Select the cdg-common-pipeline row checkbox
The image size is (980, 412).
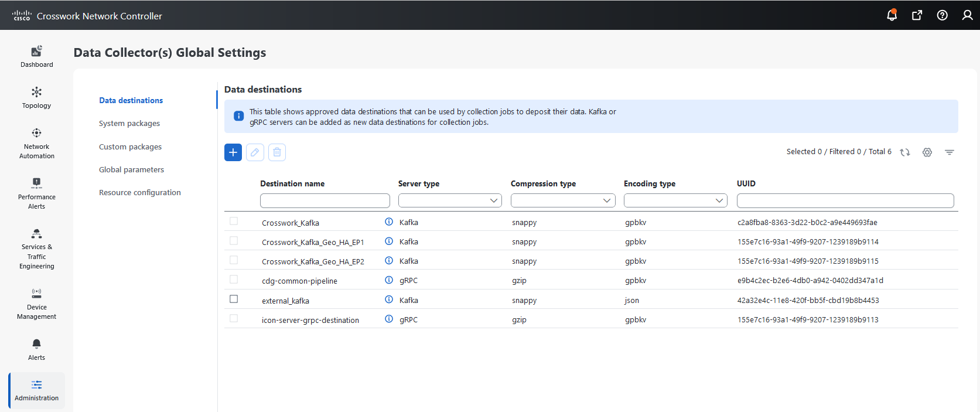click(234, 280)
